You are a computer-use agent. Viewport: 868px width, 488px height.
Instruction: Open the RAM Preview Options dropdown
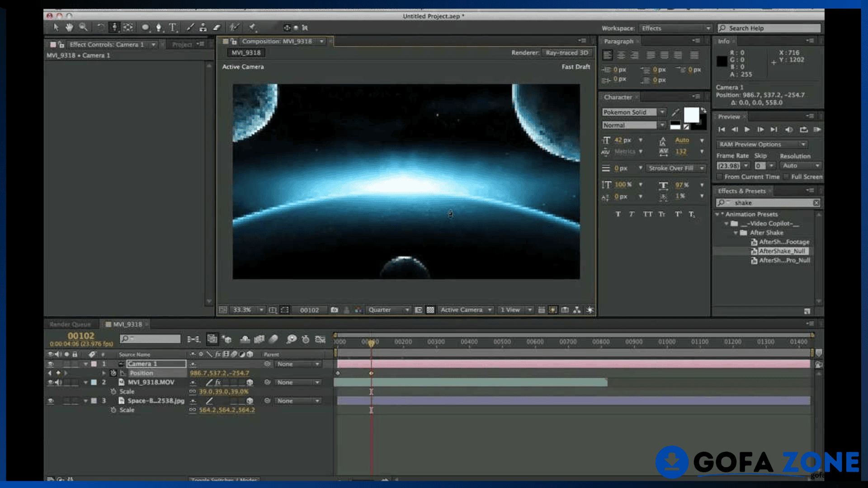point(762,145)
